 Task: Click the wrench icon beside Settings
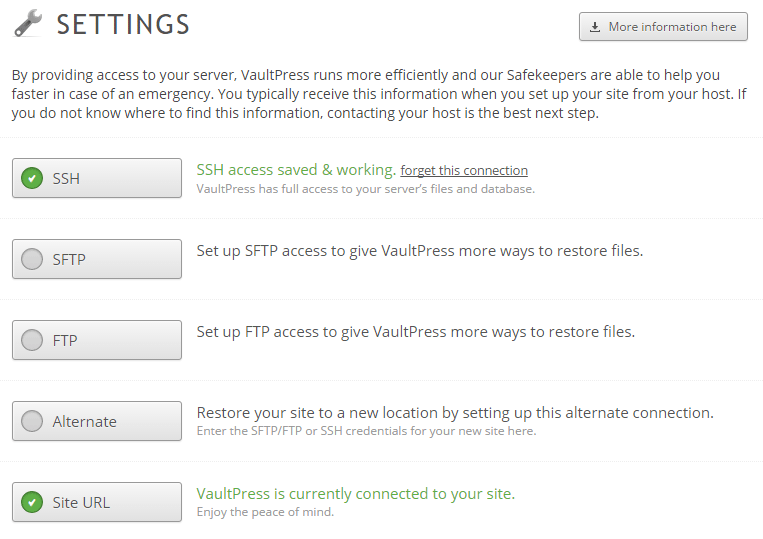pos(28,24)
